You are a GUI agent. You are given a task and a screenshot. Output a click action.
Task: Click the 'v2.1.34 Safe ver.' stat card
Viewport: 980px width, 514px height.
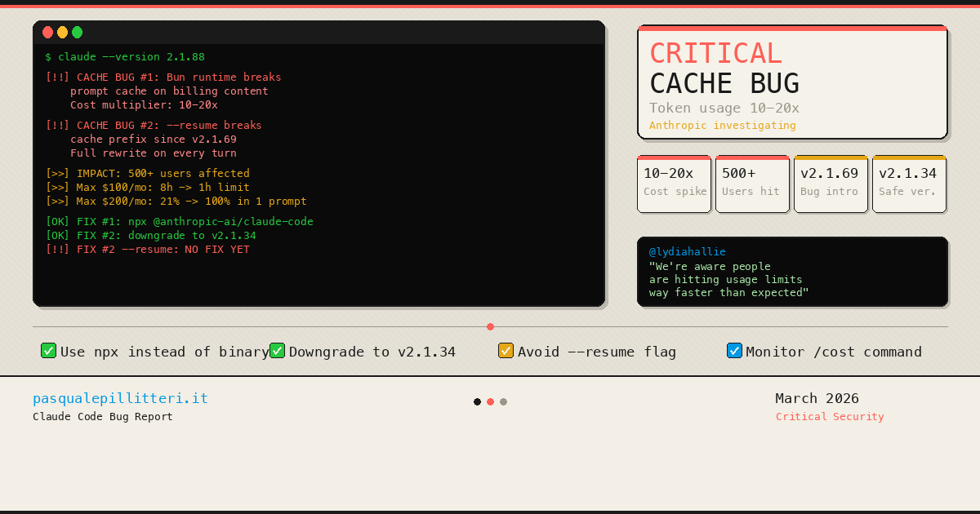pos(909,184)
